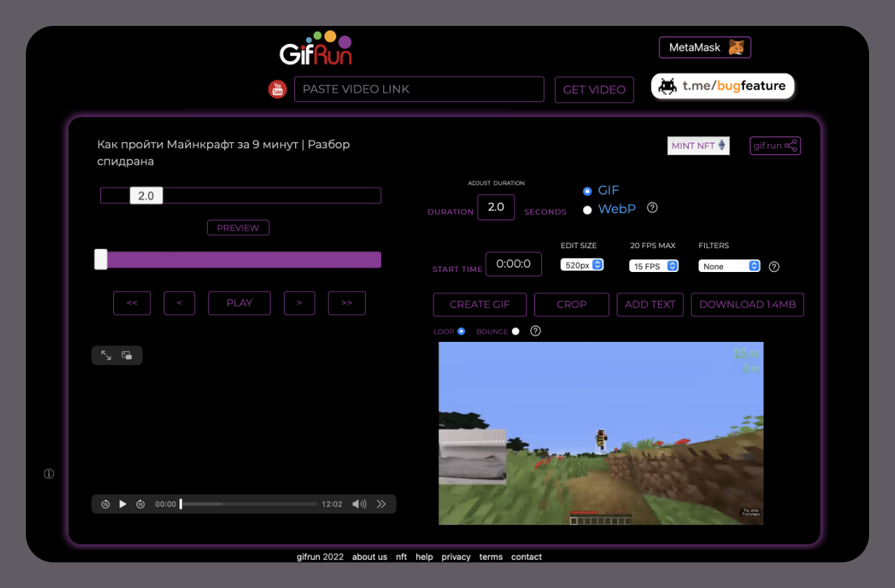Click the share icon beside gif.run
Viewport: 895px width, 588px height.
791,145
